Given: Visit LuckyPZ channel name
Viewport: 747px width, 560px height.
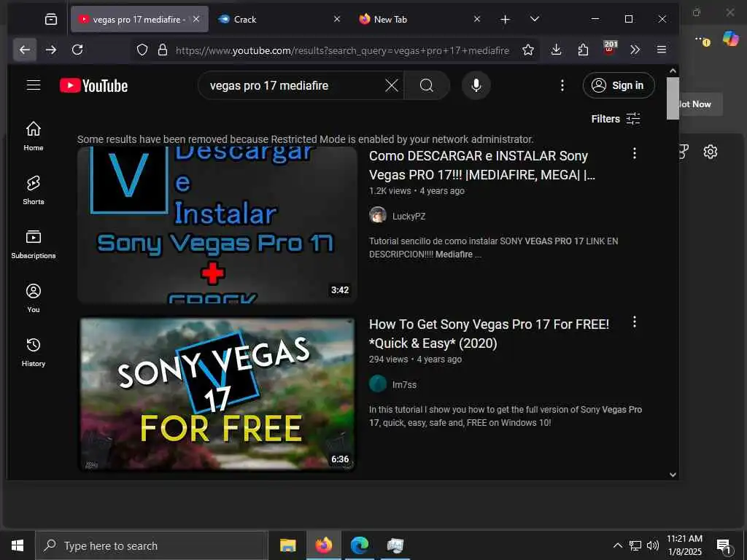Looking at the screenshot, I should [409, 216].
